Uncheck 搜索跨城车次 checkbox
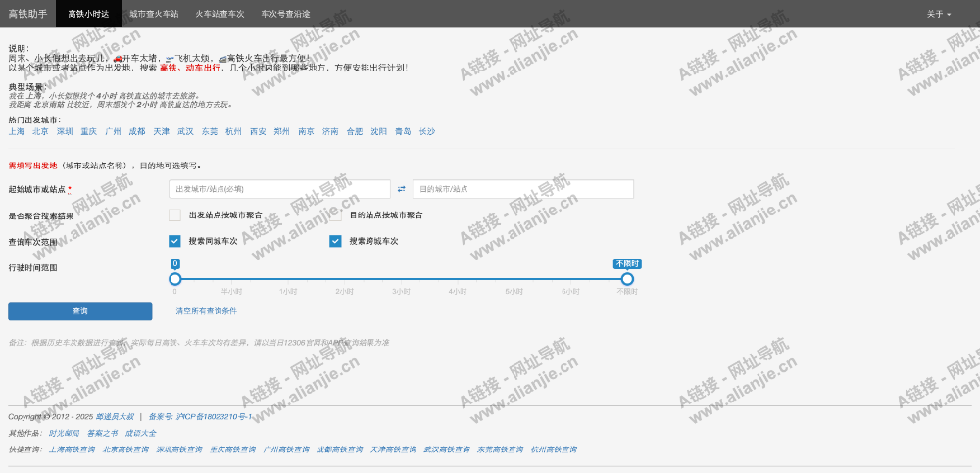Viewport: 980px width, 473px height. (x=335, y=241)
